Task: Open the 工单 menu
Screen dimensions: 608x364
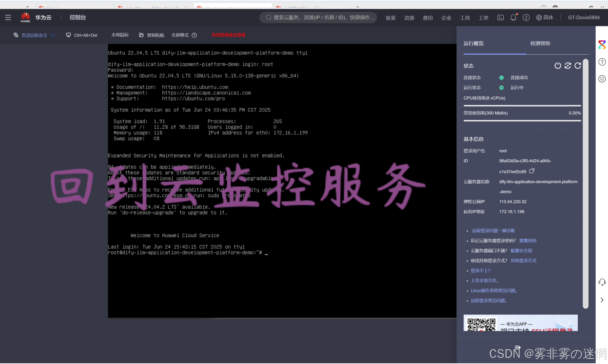Action: tap(483, 18)
